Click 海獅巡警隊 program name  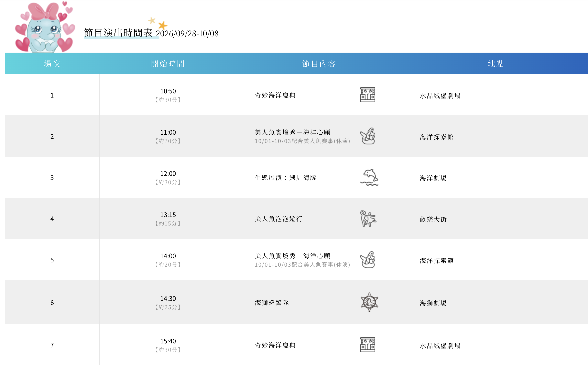(x=272, y=302)
